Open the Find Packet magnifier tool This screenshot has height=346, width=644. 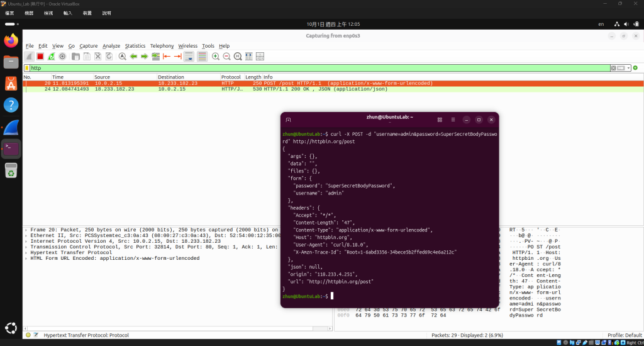coord(123,56)
